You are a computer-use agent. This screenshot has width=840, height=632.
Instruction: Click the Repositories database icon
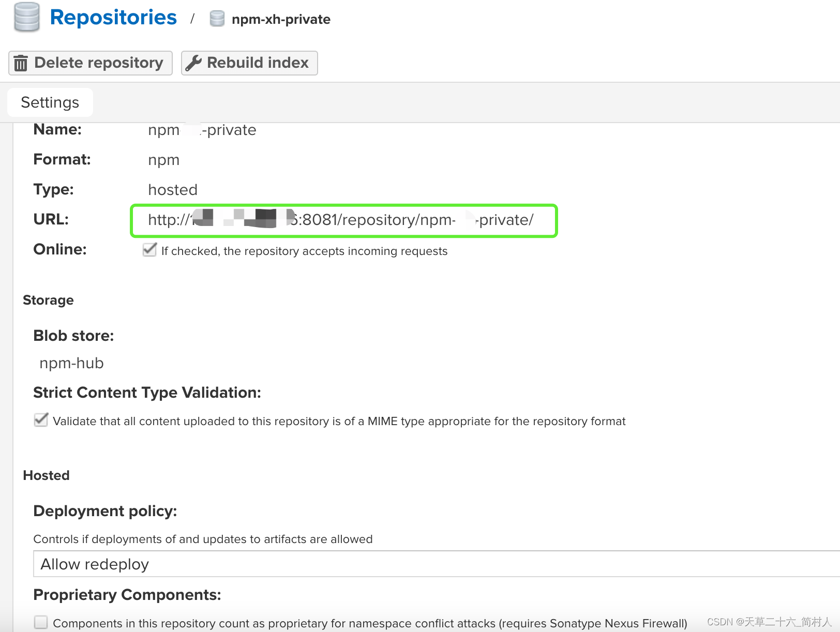(x=26, y=17)
